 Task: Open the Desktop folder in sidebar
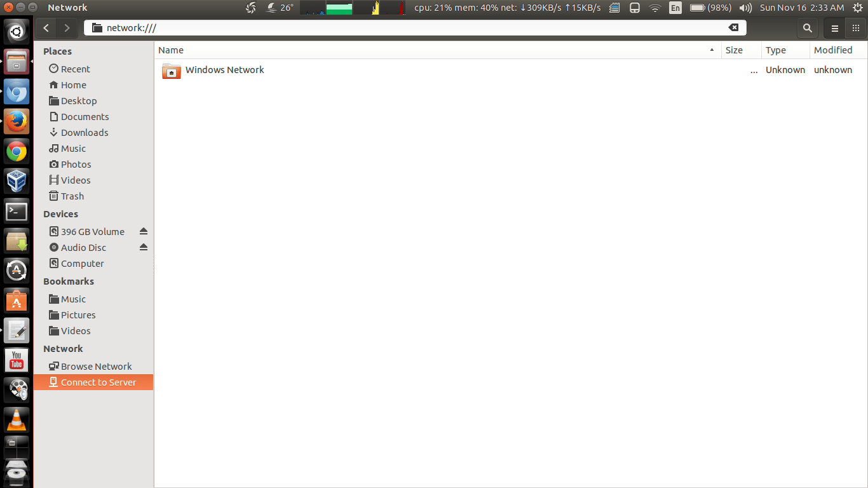(93, 100)
